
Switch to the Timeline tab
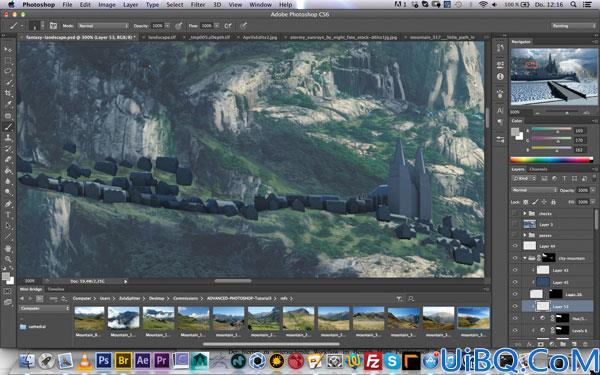pos(56,289)
